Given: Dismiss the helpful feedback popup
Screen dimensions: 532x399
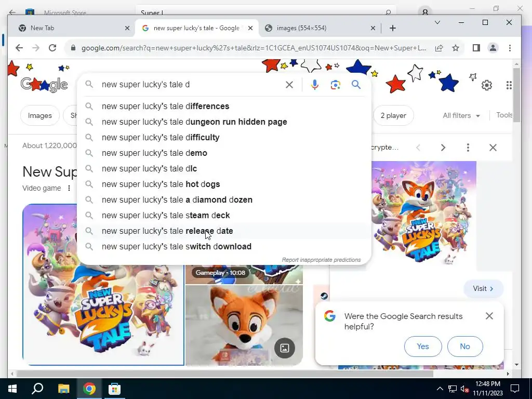Looking at the screenshot, I should click(489, 316).
